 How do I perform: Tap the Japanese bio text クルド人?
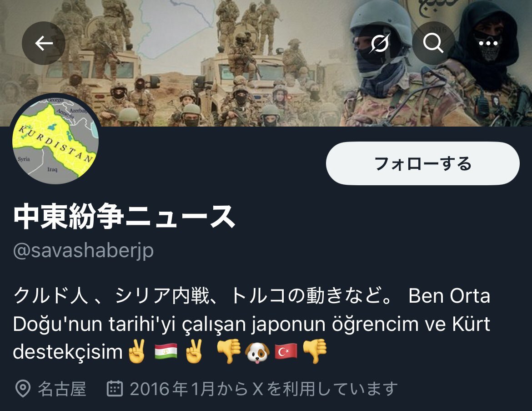(51, 295)
